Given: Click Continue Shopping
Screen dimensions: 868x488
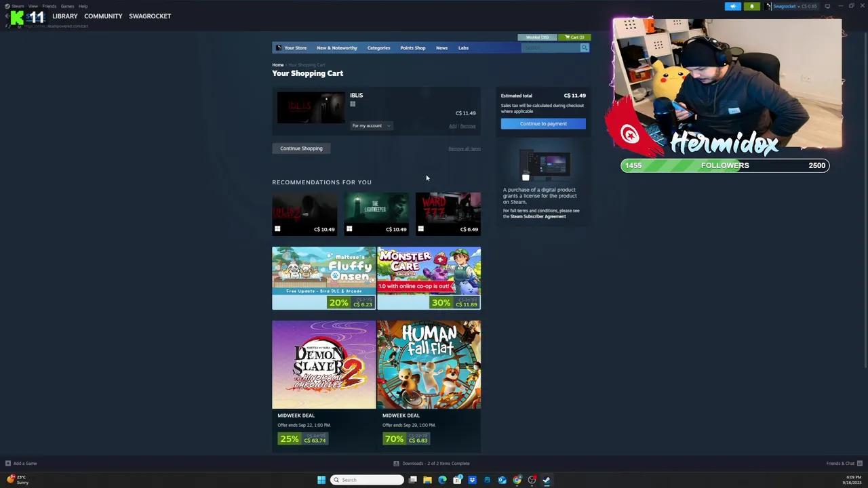Looking at the screenshot, I should [301, 148].
